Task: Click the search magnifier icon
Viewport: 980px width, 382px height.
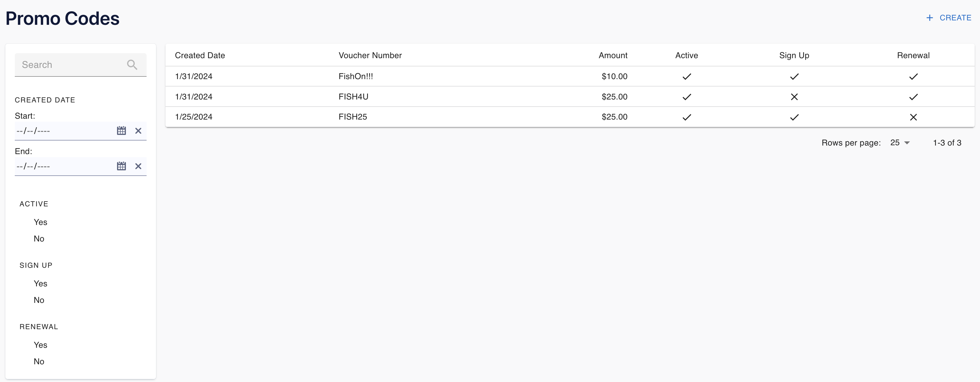Action: point(132,65)
